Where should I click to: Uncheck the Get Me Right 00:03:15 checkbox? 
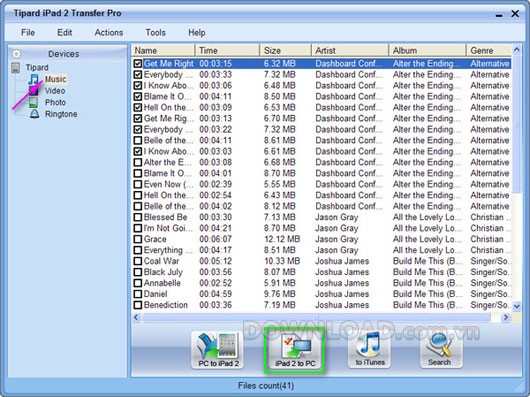click(138, 64)
